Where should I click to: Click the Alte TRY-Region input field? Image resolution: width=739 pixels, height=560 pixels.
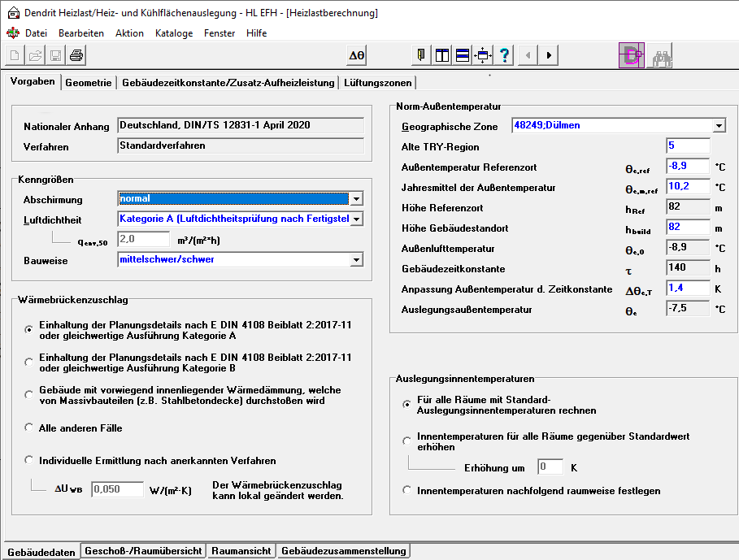click(x=688, y=146)
